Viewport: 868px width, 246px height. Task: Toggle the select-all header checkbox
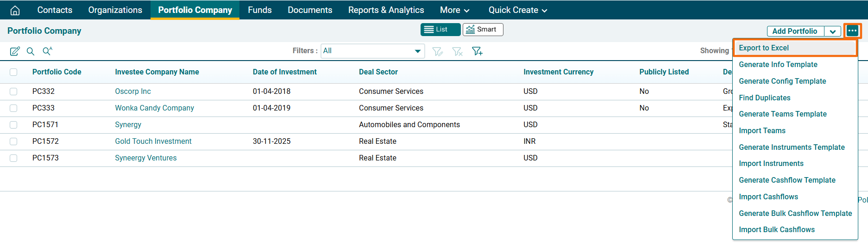[13, 72]
